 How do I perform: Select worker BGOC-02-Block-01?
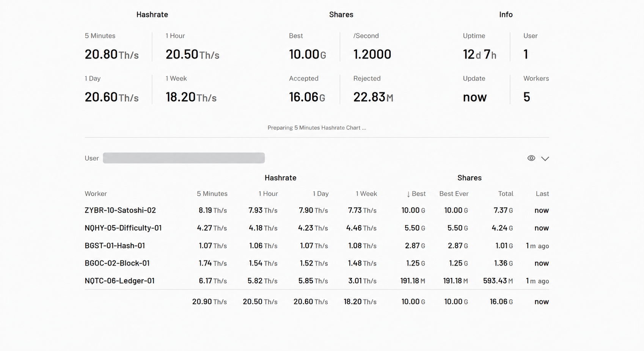pos(117,263)
